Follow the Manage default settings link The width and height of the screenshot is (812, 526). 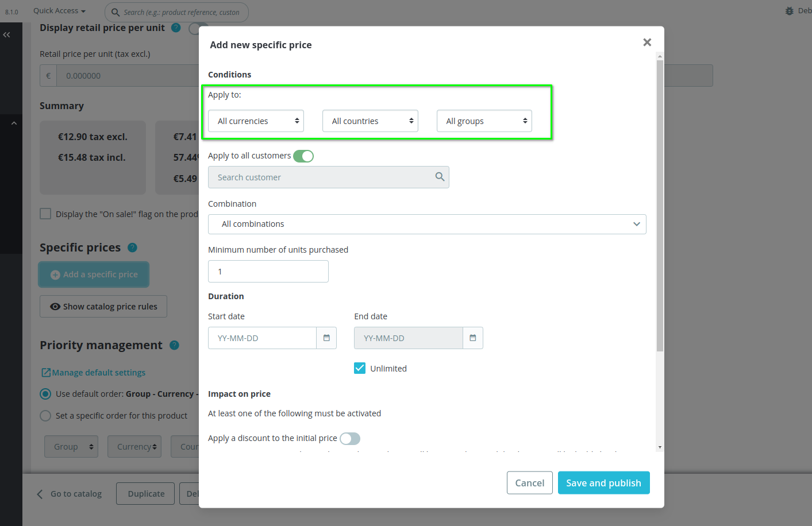pyautogui.click(x=93, y=372)
